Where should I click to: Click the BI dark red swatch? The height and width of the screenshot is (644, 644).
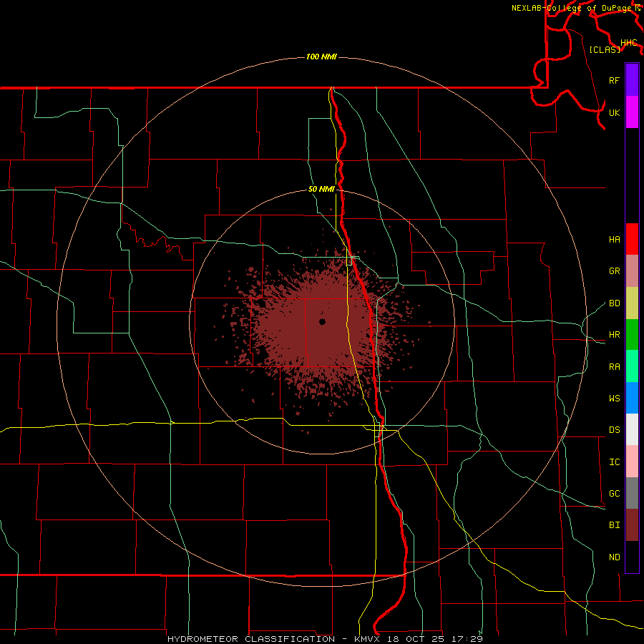point(632,525)
